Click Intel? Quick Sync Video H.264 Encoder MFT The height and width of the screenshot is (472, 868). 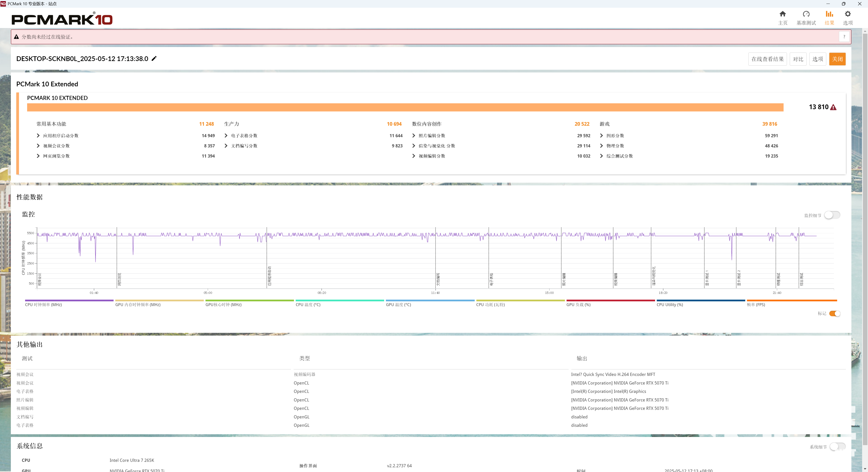(613, 374)
